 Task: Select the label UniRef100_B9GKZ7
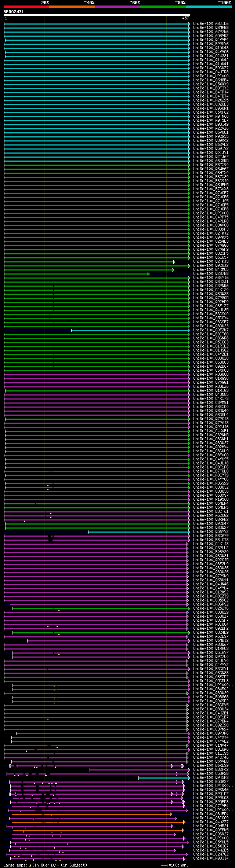[x=211, y=68]
